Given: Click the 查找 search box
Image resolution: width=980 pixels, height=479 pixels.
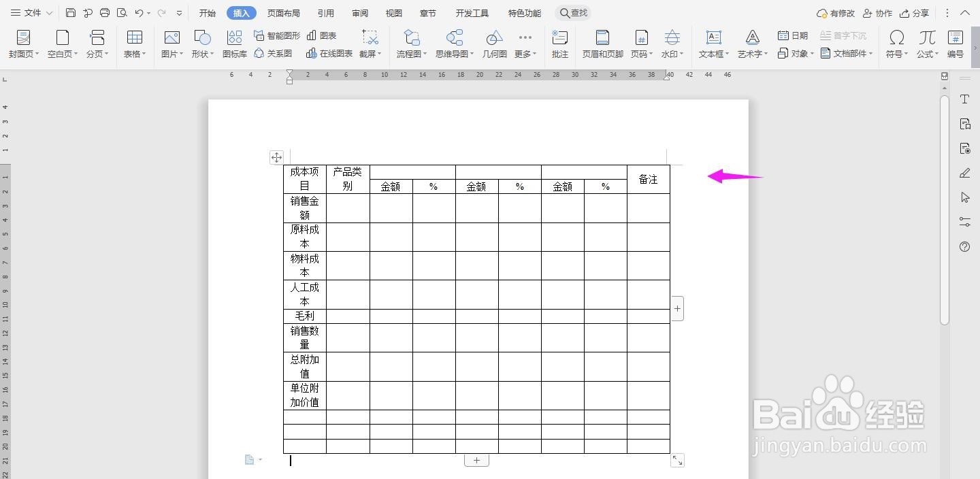Looking at the screenshot, I should pyautogui.click(x=573, y=13).
